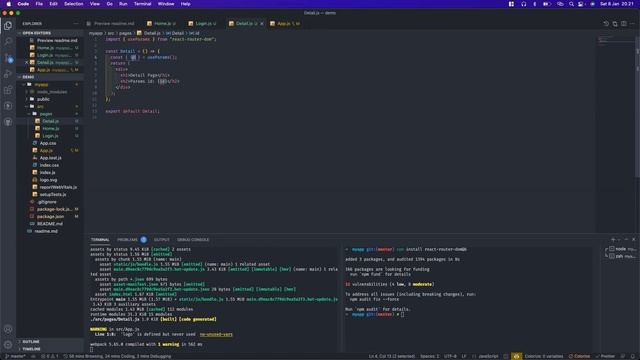Click the macOS Spotlight search icon
Viewport: 640px width, 360px height.
click(571, 4)
